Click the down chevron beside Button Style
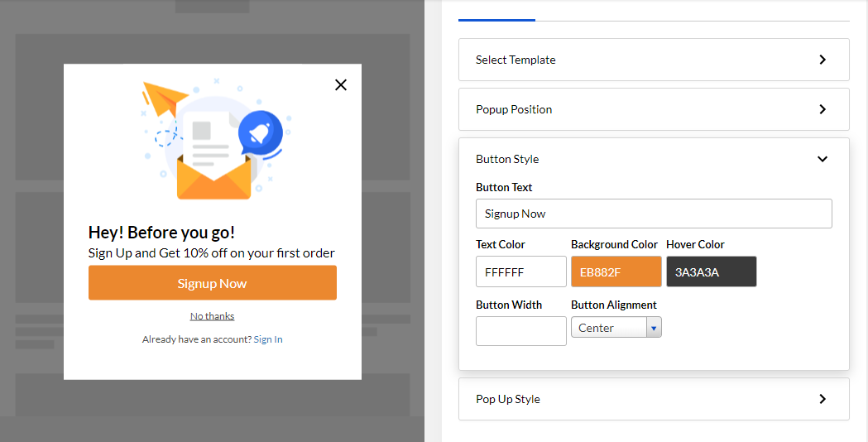 click(x=822, y=159)
